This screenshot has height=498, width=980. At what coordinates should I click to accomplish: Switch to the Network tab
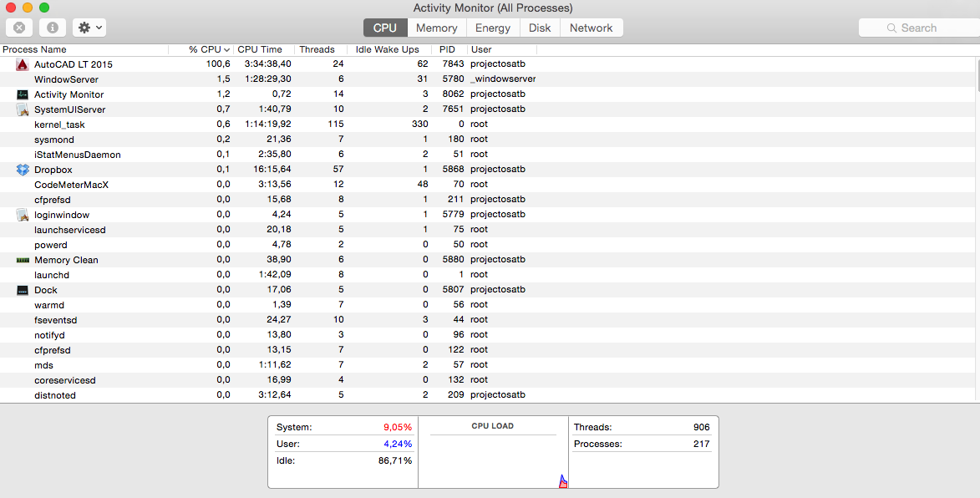coord(592,28)
